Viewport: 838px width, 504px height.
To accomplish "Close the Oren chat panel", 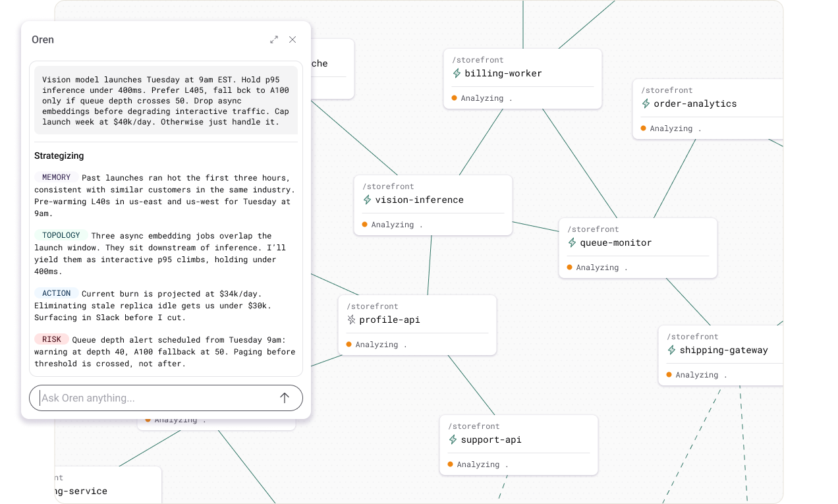I will tap(293, 40).
